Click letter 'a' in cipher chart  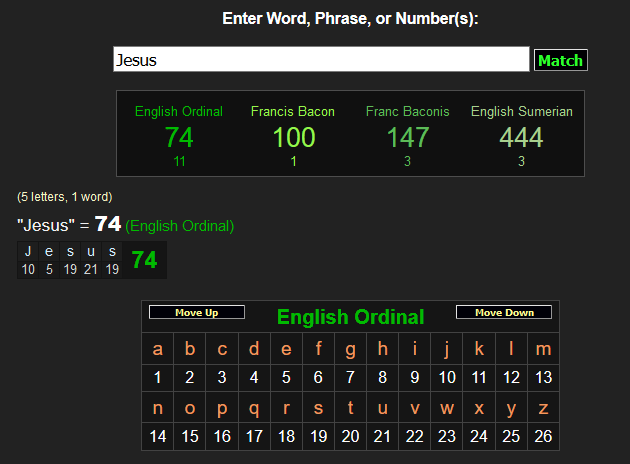(158, 349)
